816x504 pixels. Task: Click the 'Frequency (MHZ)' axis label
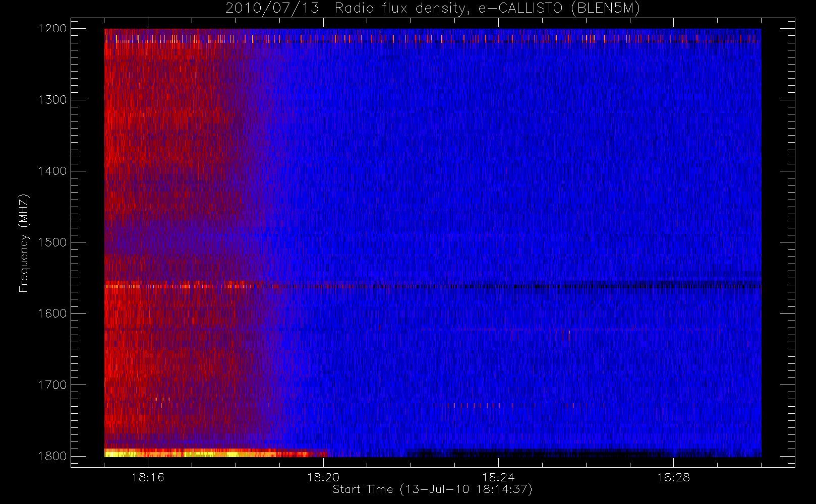click(x=24, y=243)
